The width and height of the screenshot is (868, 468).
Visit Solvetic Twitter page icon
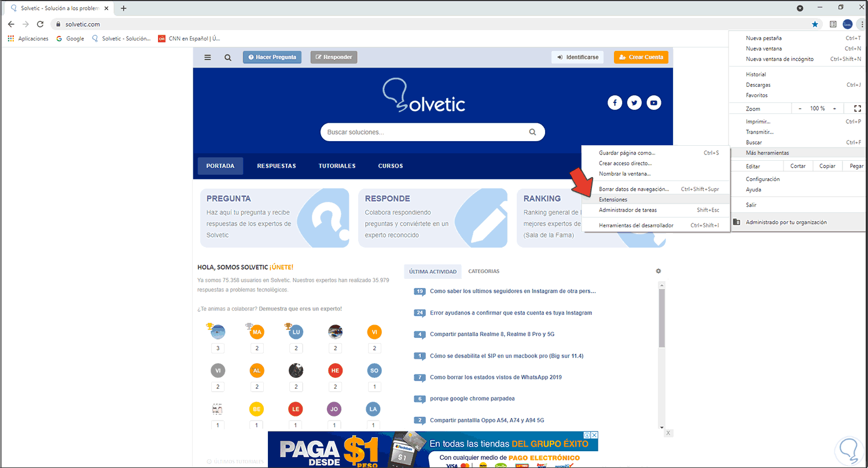click(x=635, y=103)
